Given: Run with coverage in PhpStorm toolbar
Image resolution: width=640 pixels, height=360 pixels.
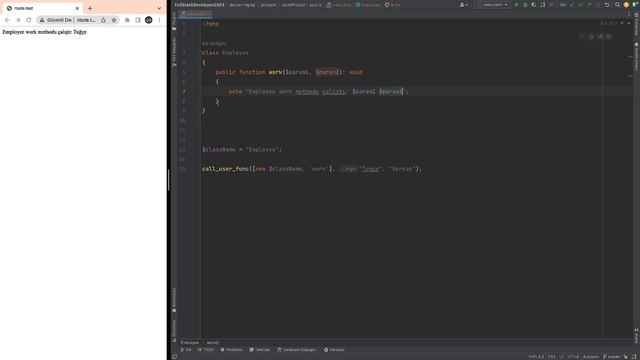Looking at the screenshot, I should (x=534, y=5).
